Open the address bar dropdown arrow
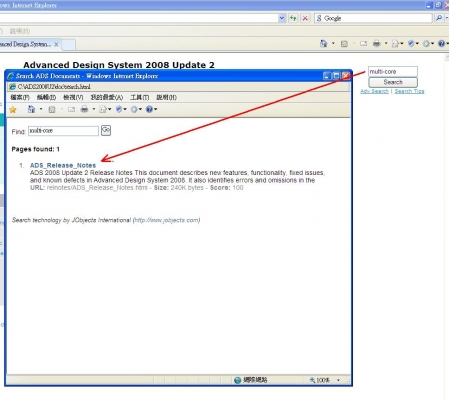This screenshot has width=449, height=400. click(282, 18)
